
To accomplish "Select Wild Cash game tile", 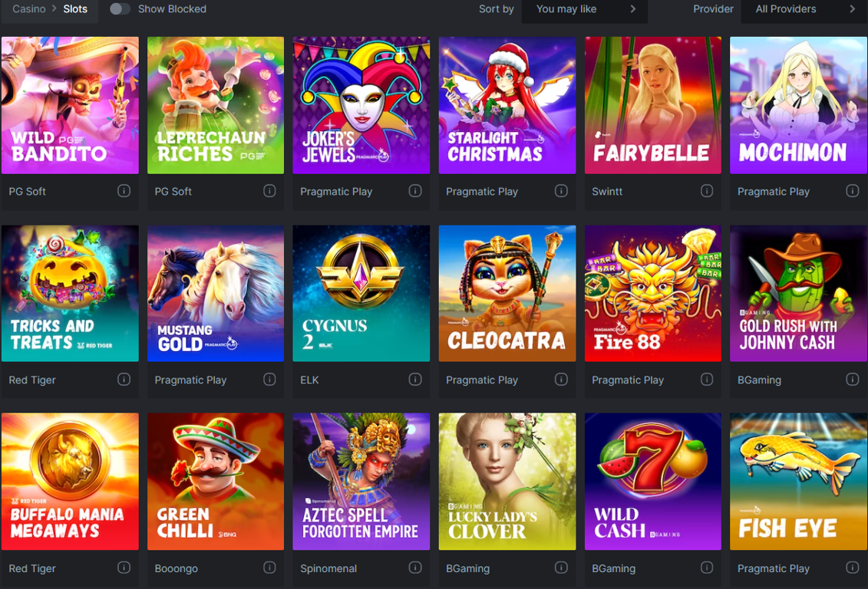I will point(652,481).
